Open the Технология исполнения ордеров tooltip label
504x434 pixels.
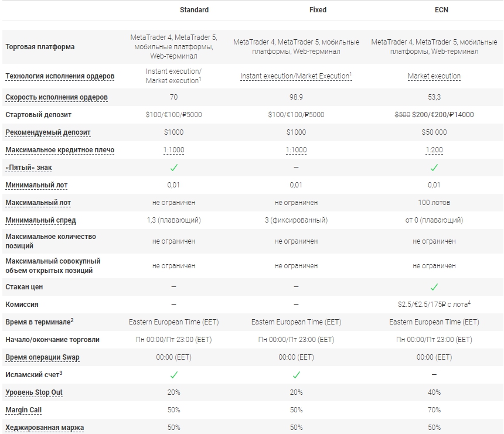click(60, 76)
